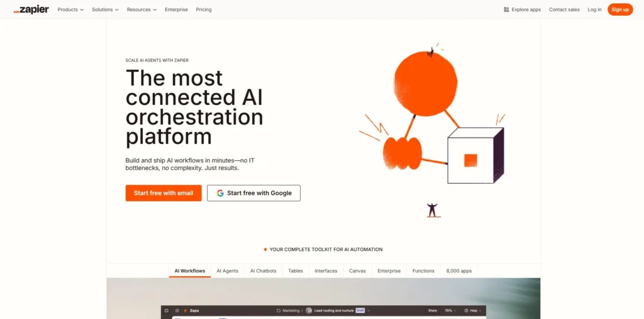Click the Marketing breadcrumb label
The image size is (644, 319).
pyautogui.click(x=291, y=311)
